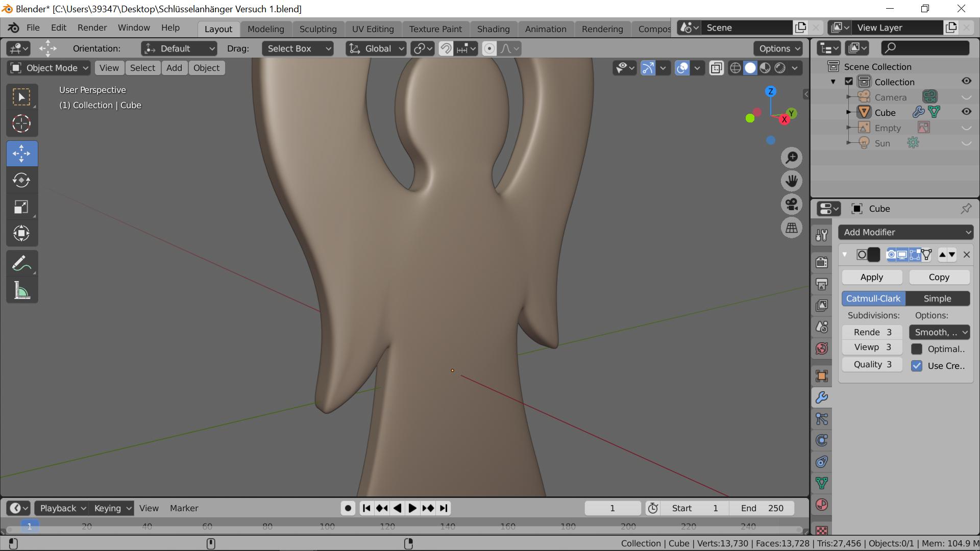The image size is (980, 551).
Task: Select the Select Box tool
Action: (x=21, y=97)
